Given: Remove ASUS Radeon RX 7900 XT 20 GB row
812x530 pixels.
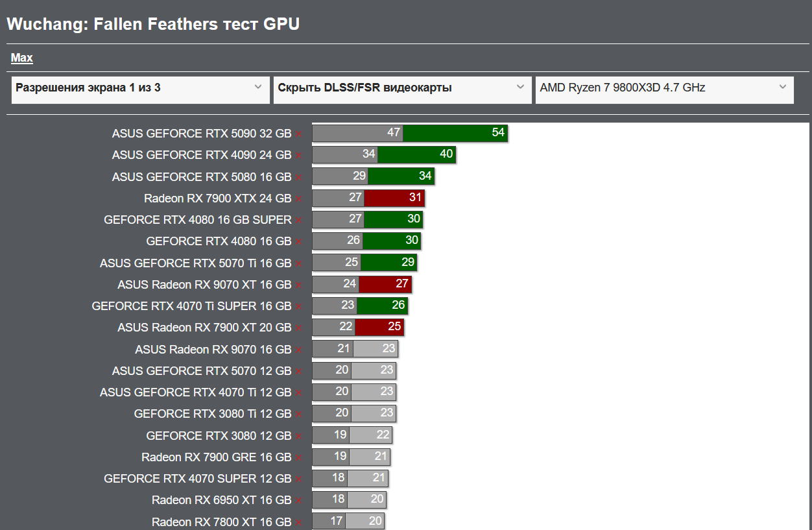Looking at the screenshot, I should (x=298, y=328).
